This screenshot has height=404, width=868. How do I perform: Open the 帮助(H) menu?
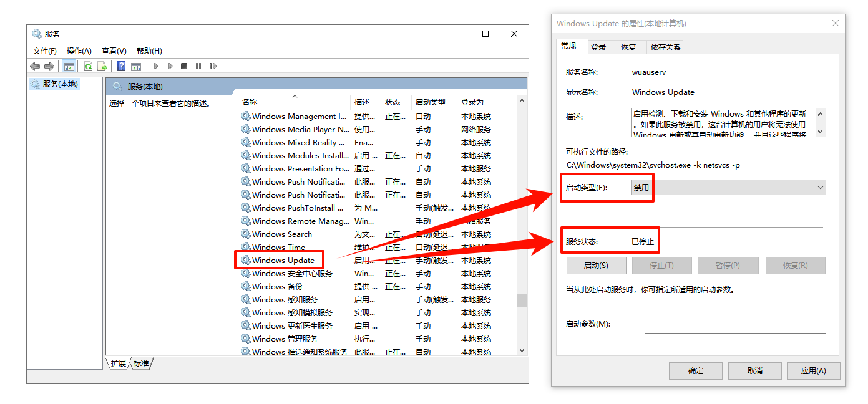point(149,51)
